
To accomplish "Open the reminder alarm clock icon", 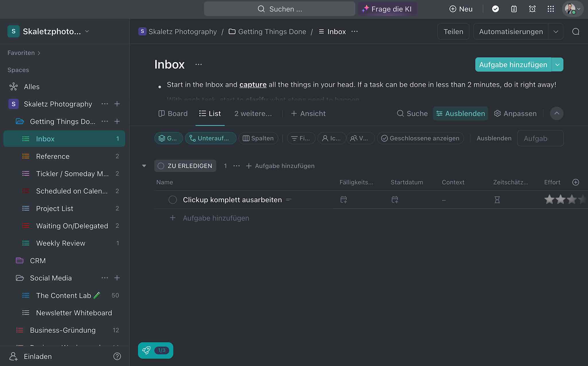I will point(532,9).
